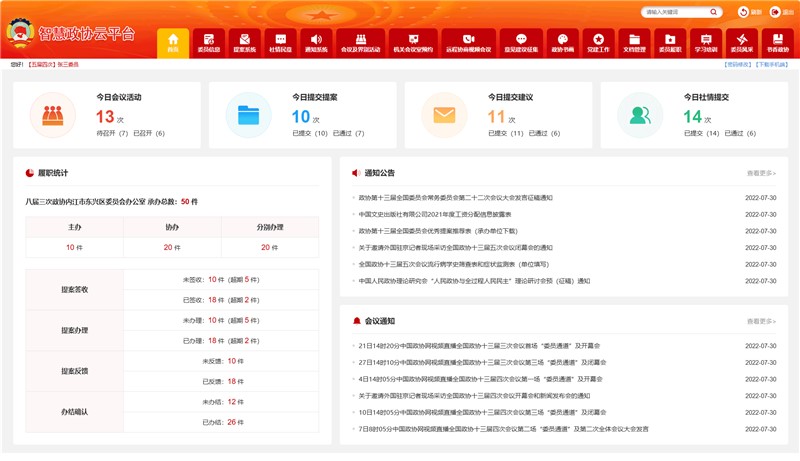Open the 社情民意 speech-bubble tile
The image size is (800, 461).
[x=280, y=43]
